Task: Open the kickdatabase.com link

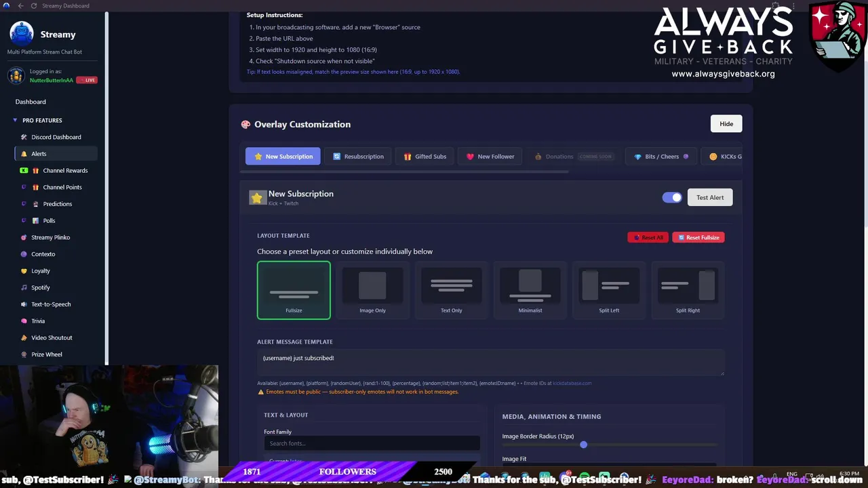Action: coord(572,384)
